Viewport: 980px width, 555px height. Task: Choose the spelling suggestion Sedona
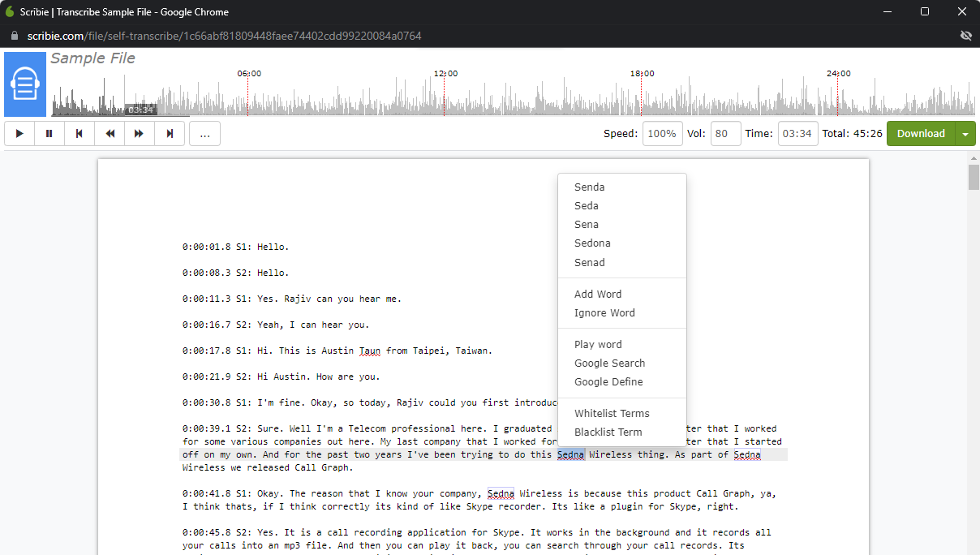pos(622,243)
